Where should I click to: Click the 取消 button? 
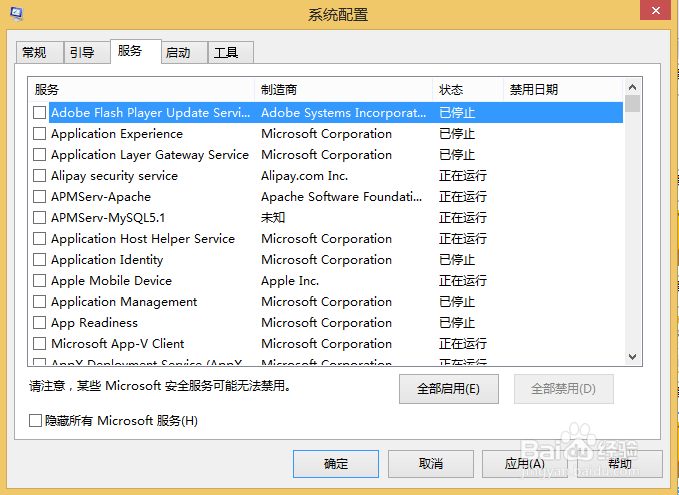click(431, 464)
